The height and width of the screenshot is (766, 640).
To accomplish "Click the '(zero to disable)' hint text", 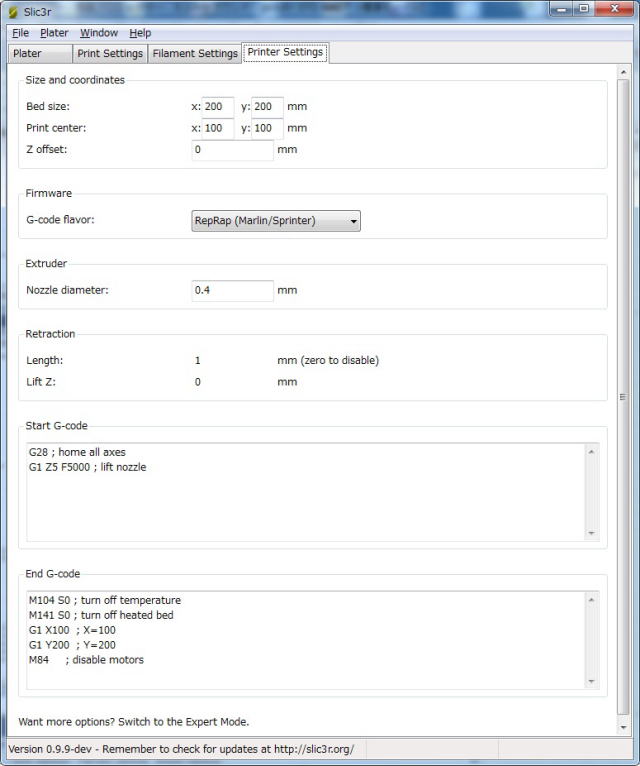I will [x=340, y=361].
